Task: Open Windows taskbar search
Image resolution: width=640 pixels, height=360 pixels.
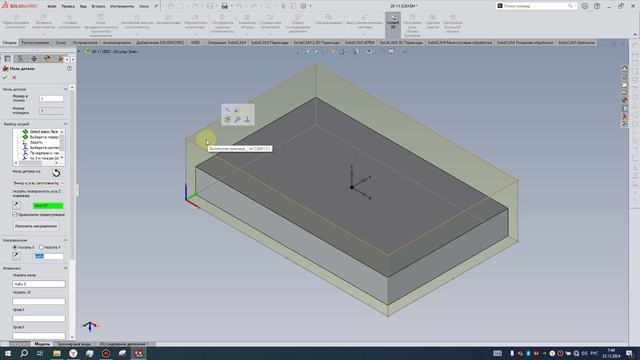Action: coord(24,353)
